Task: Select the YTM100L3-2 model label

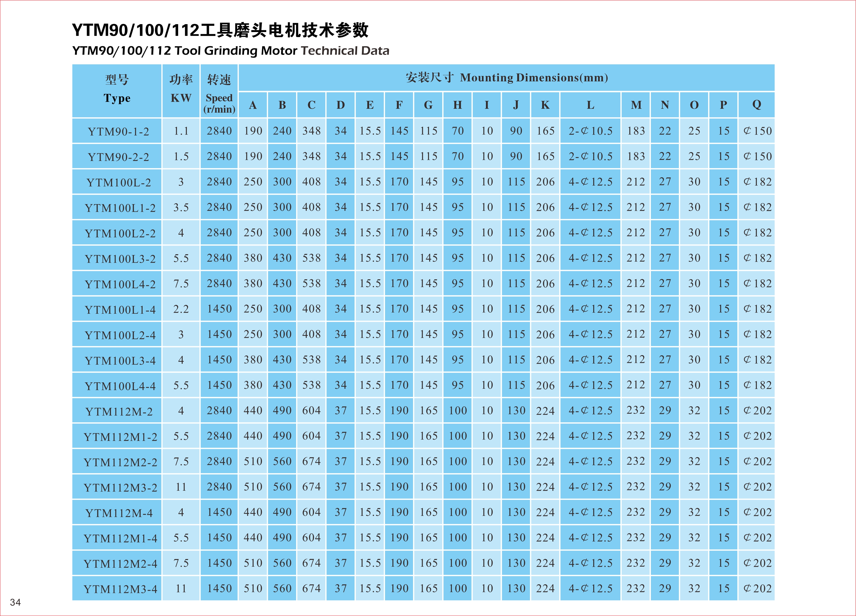Action: tap(117, 258)
